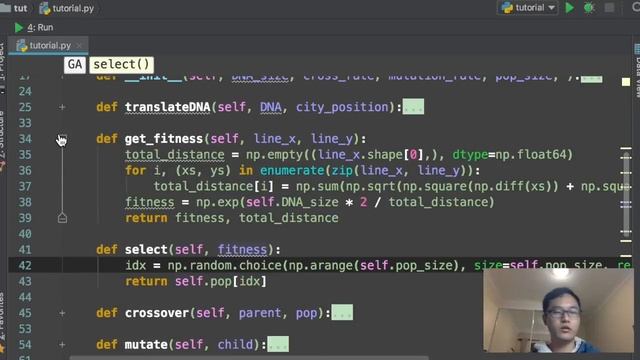Click the translateDNA function name

pos(167,107)
